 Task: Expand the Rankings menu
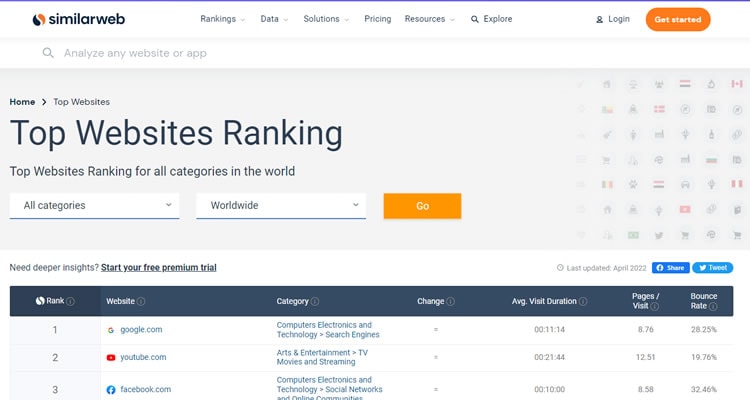(222, 19)
